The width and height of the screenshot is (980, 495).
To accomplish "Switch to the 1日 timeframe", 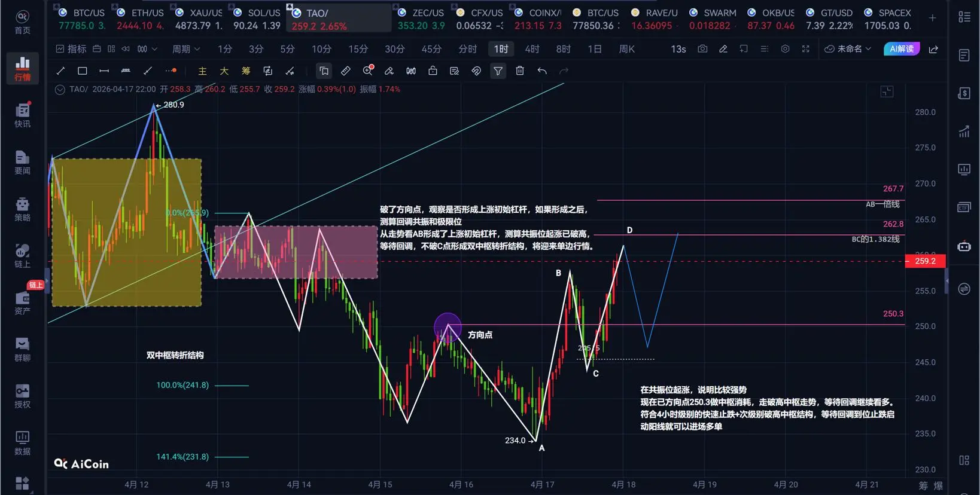I will point(595,49).
